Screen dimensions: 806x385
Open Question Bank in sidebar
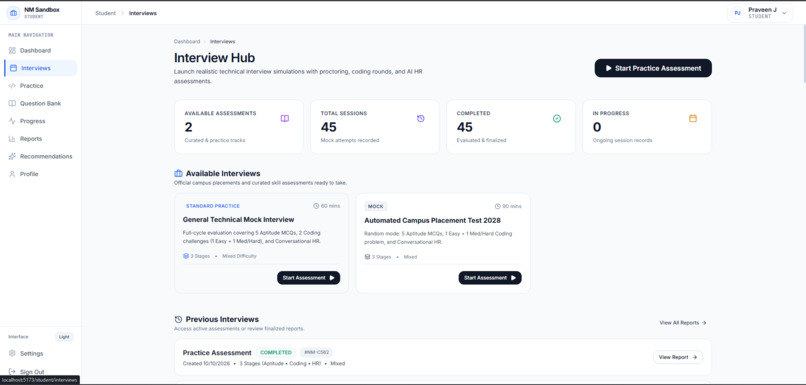(x=41, y=103)
